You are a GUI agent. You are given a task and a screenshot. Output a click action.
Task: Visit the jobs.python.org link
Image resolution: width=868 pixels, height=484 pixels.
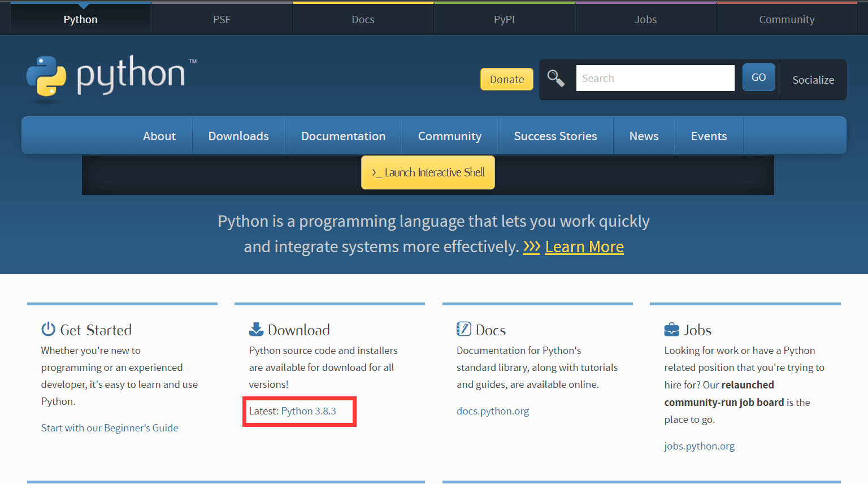[x=700, y=446]
